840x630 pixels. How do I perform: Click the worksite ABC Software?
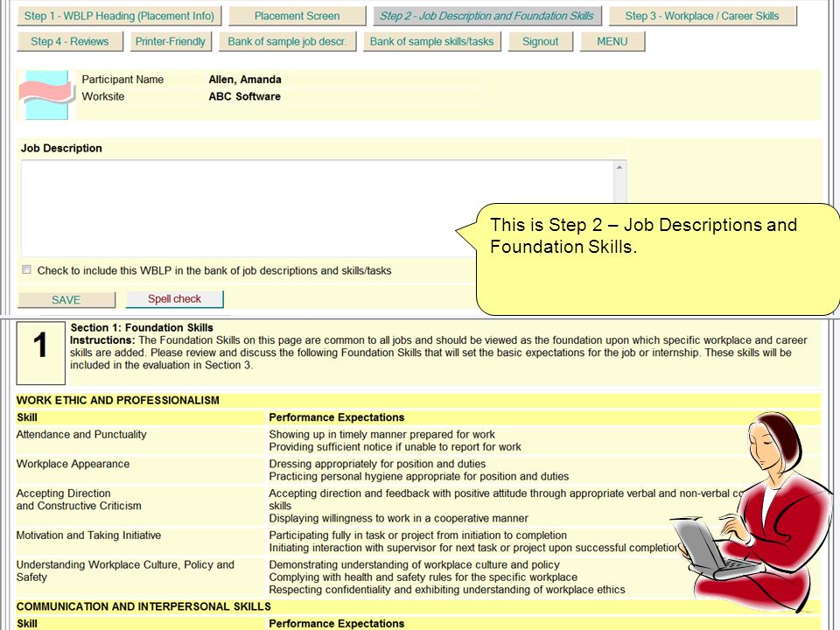click(x=244, y=96)
